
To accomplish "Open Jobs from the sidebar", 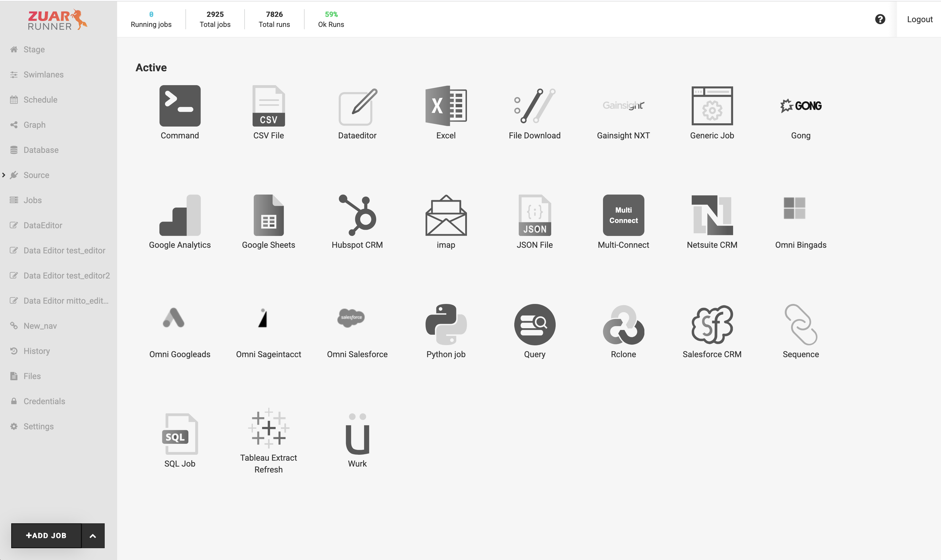I will point(33,200).
